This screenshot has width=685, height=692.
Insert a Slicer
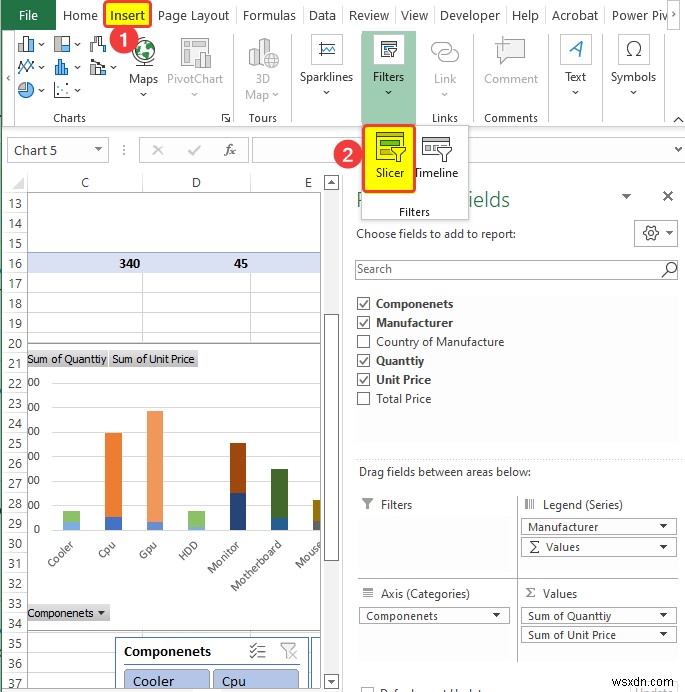(x=389, y=158)
